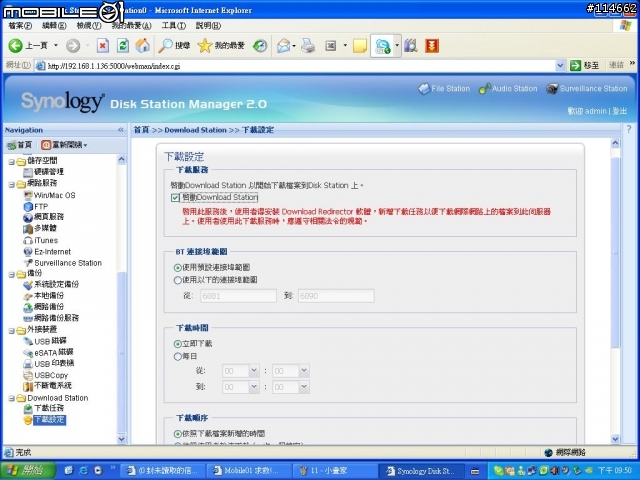Image resolution: width=640 pixels, height=480 pixels.
Task: Open the 工具(T) menu
Action: [x=174, y=26]
